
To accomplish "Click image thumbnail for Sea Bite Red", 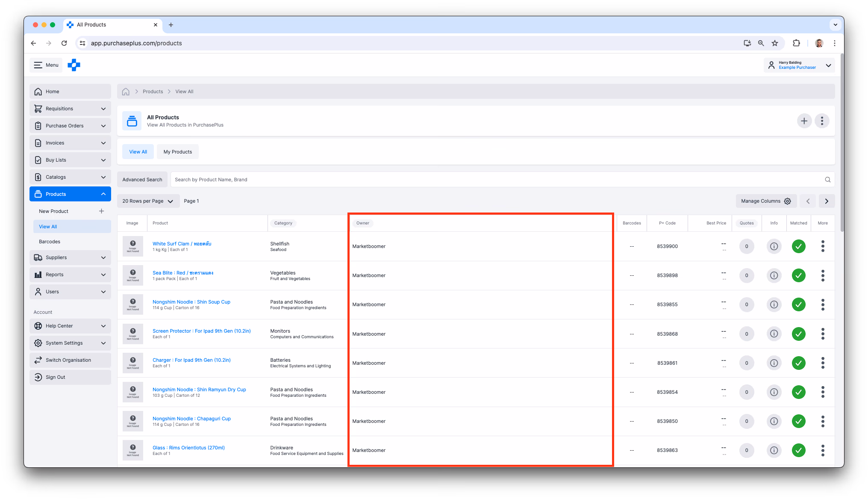I will [133, 275].
